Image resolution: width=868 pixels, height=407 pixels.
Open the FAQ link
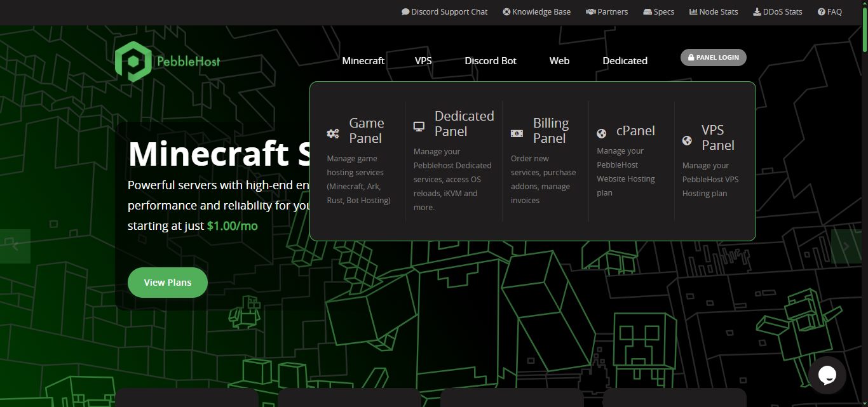point(830,11)
